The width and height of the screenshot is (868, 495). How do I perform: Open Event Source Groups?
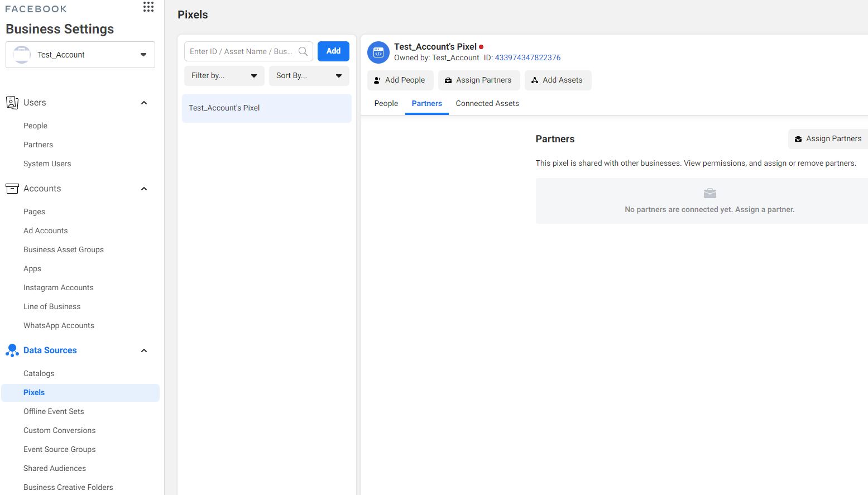[x=59, y=449]
